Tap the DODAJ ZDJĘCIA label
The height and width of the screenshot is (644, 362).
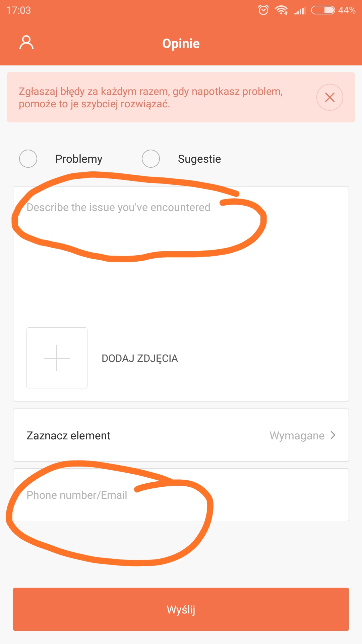140,358
